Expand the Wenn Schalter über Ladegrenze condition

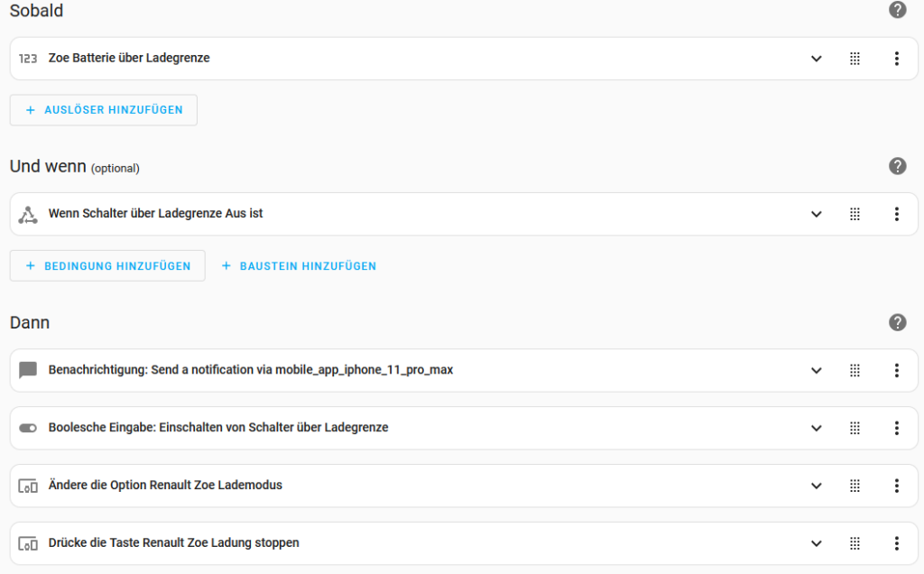pyautogui.click(x=816, y=214)
